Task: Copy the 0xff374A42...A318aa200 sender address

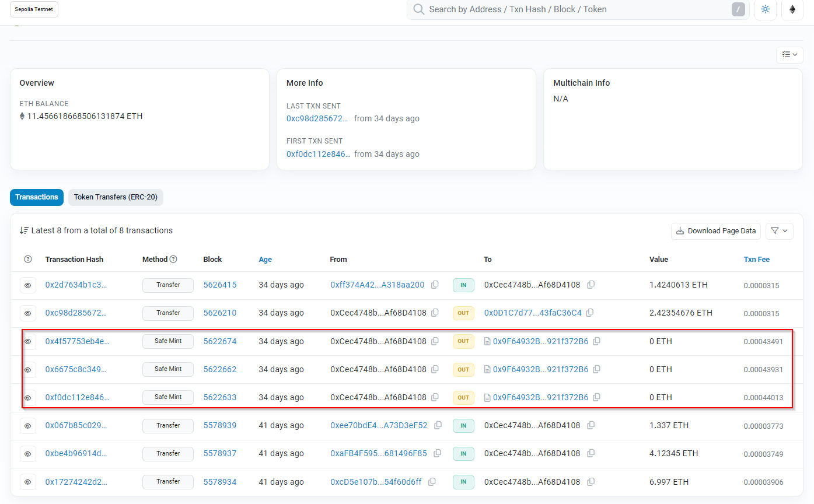Action: click(435, 285)
